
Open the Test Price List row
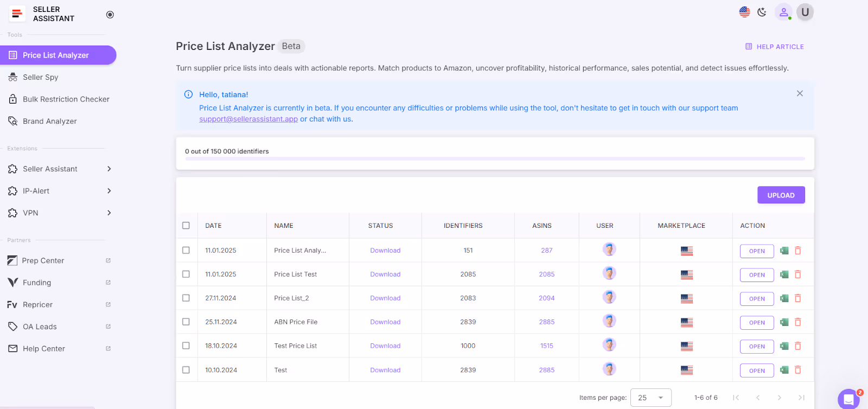point(757,347)
